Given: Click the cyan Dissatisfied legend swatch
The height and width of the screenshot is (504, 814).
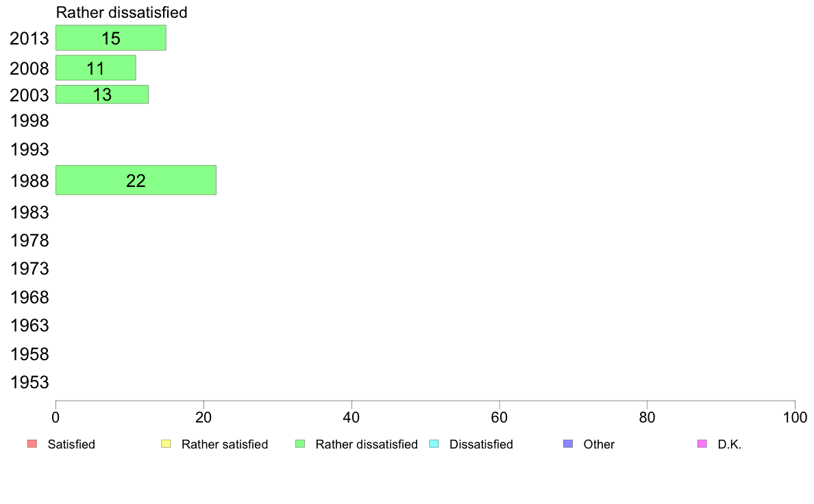Looking at the screenshot, I should (x=434, y=444).
